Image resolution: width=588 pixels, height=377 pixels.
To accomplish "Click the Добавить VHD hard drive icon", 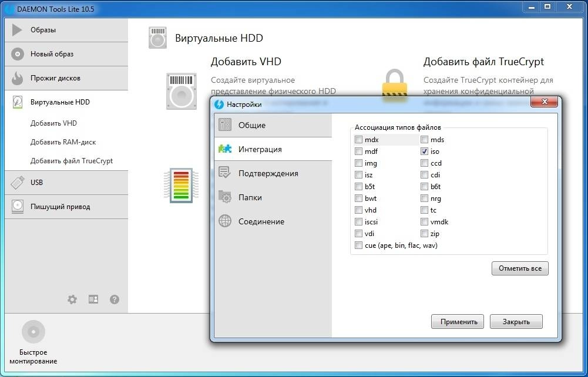I will point(182,91).
